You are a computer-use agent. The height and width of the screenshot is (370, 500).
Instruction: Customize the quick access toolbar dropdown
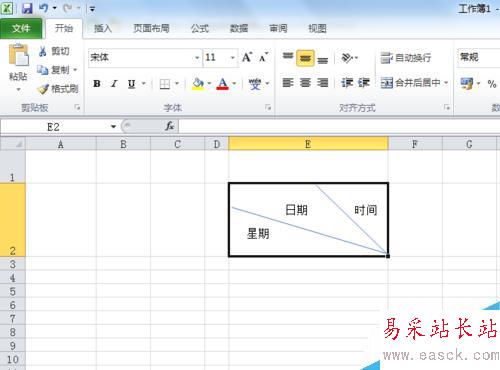tap(92, 9)
